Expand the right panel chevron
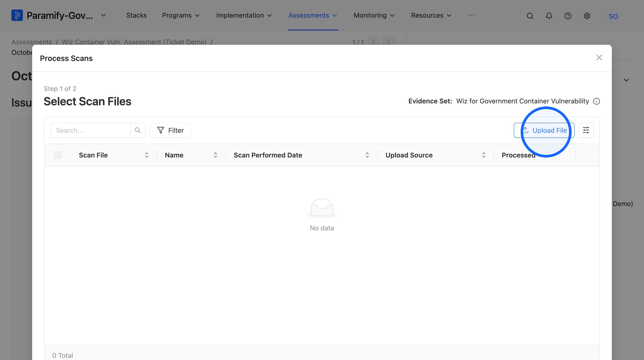 626,80
